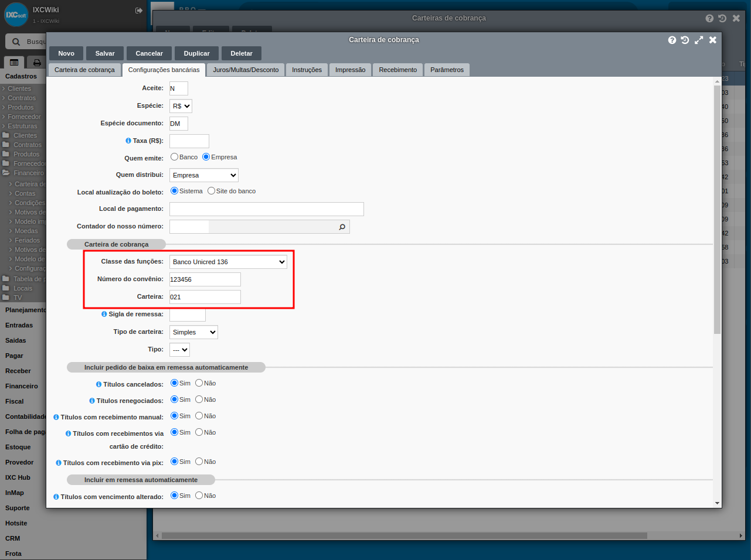Viewport: 751px width, 560px height.
Task: Switch to Instruções tab
Action: [307, 70]
